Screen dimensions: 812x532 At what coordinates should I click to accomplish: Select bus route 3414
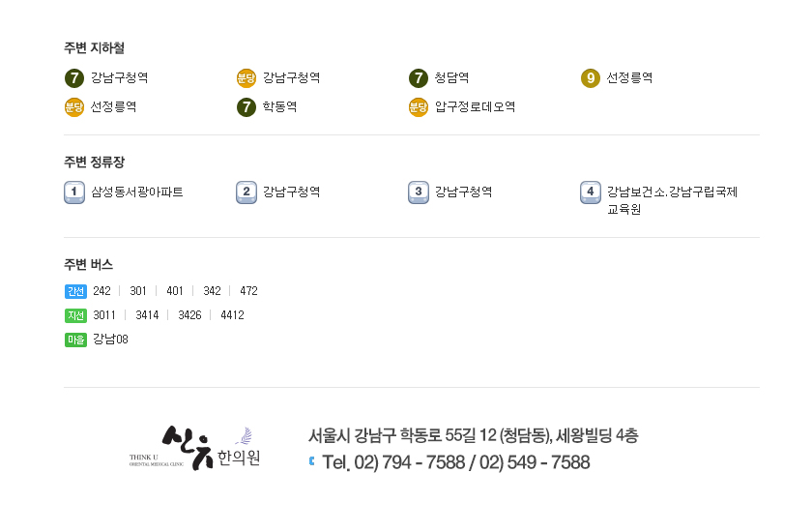tap(147, 315)
